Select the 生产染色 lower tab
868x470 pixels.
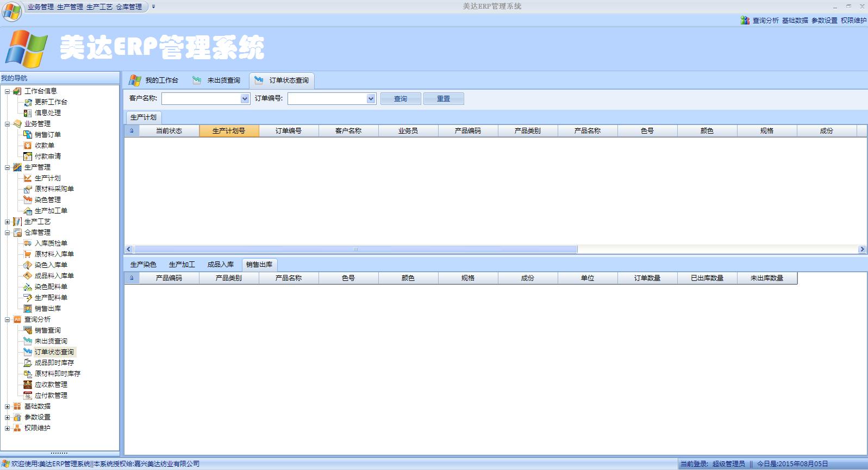(143, 265)
